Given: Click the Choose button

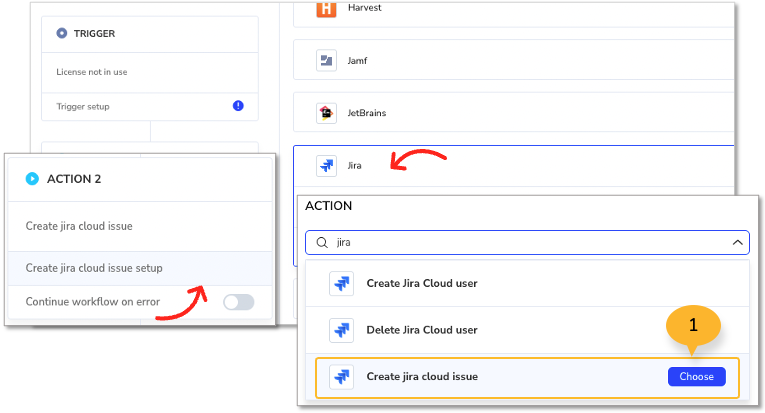Looking at the screenshot, I should pyautogui.click(x=696, y=376).
